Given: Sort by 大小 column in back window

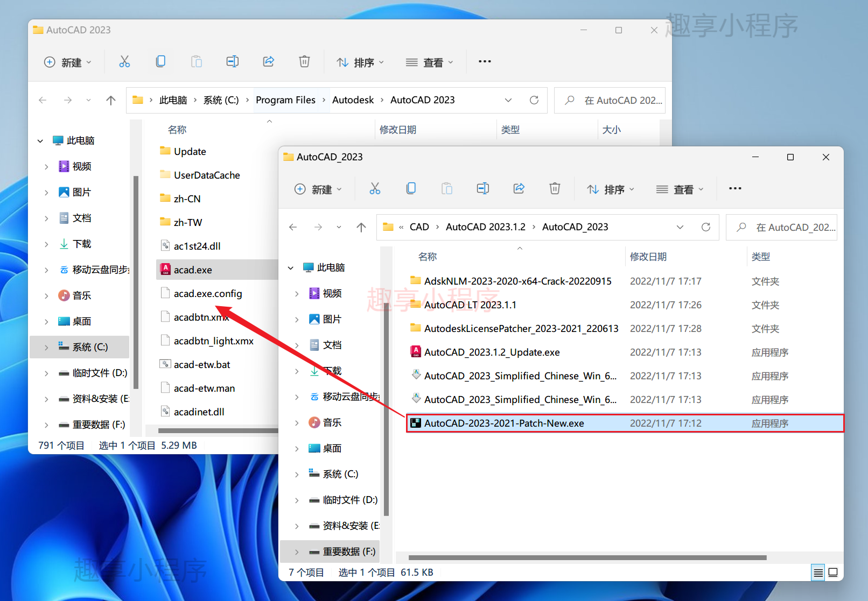Looking at the screenshot, I should (611, 130).
